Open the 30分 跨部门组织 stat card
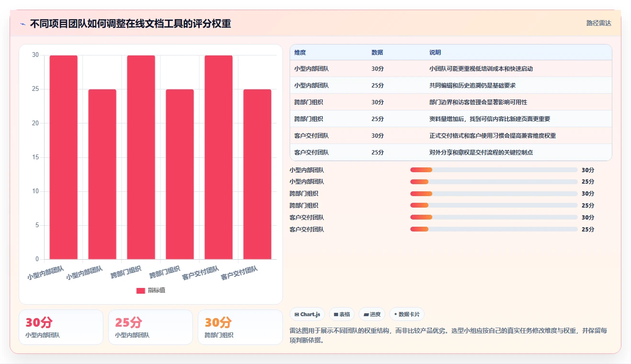Image resolution: width=631 pixels, height=364 pixels. tap(240, 327)
